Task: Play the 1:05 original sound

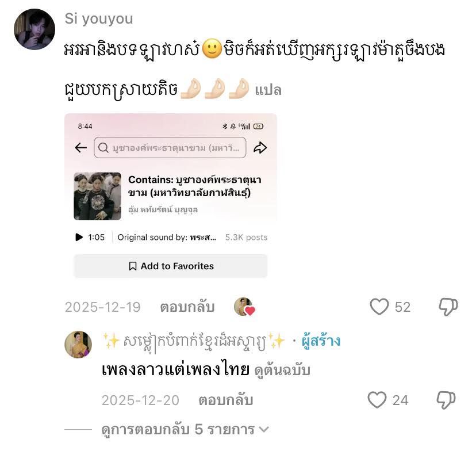Action: [79, 237]
